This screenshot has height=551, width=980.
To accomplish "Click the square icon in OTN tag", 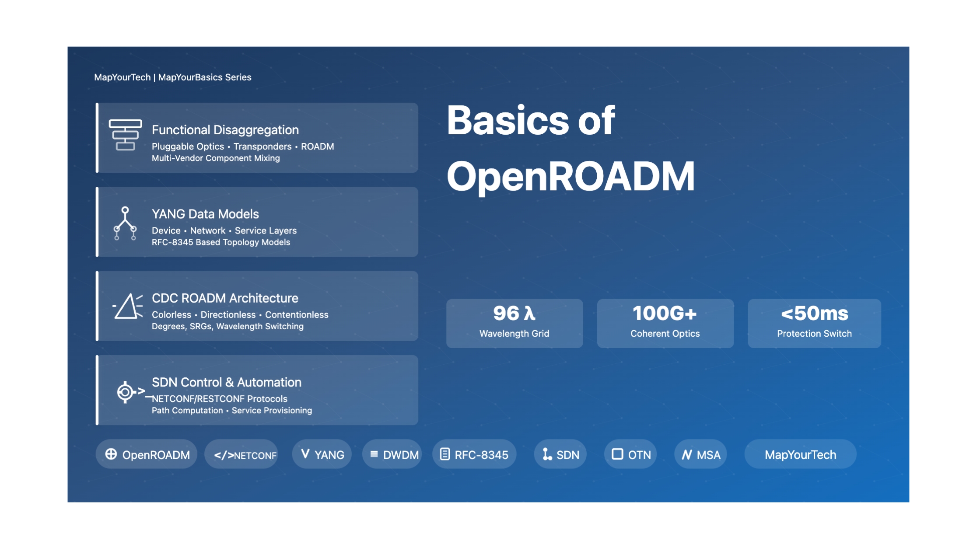I will click(x=617, y=454).
